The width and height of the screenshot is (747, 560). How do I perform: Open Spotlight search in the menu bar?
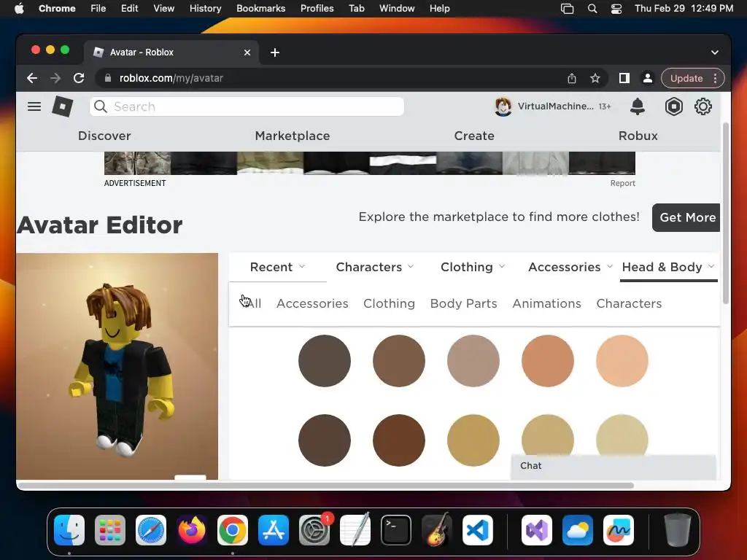click(592, 9)
